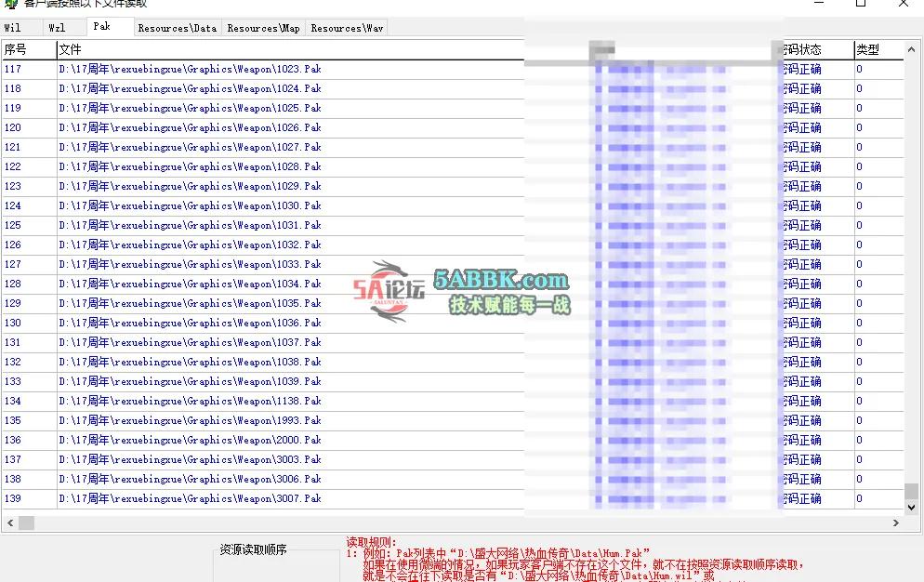Select row with Weapon\1032.Pak
This screenshot has width=924, height=582.
coord(453,245)
